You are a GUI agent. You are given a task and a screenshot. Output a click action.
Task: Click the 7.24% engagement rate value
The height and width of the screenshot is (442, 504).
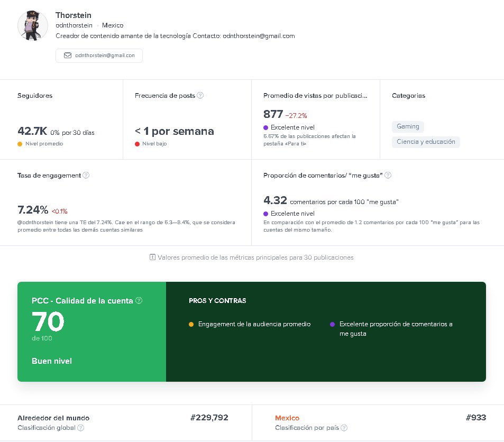(x=33, y=210)
